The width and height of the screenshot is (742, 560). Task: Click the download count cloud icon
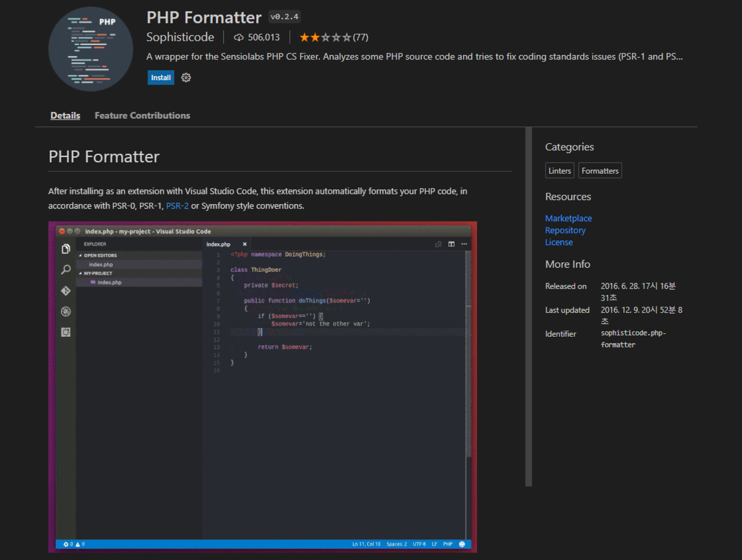tap(238, 37)
